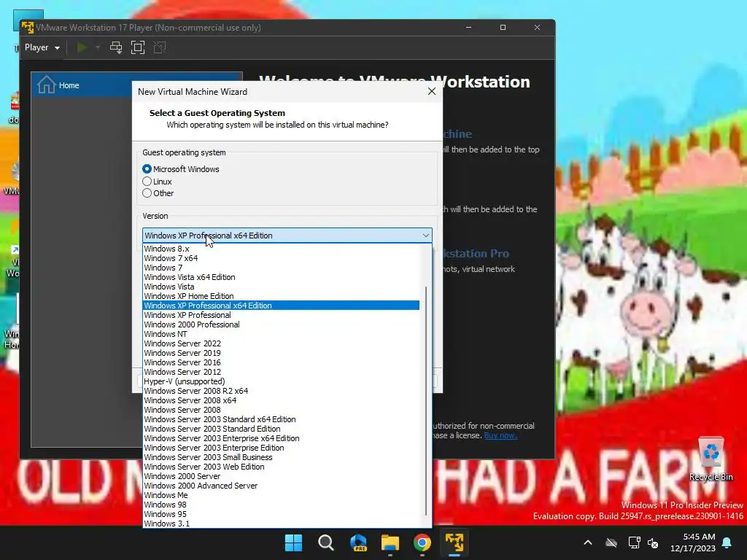Select Windows Server 2003 Standard x64 Edition
Image resolution: width=747 pixels, height=560 pixels.
pyautogui.click(x=281, y=419)
